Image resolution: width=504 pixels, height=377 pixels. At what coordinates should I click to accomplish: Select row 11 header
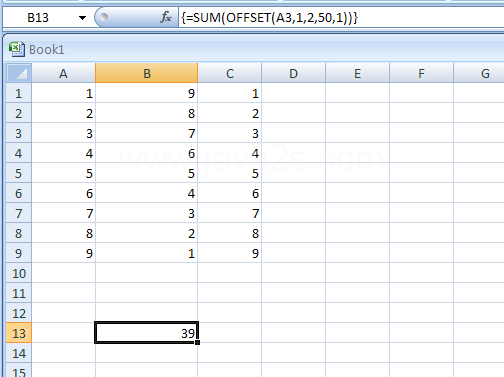(19, 293)
